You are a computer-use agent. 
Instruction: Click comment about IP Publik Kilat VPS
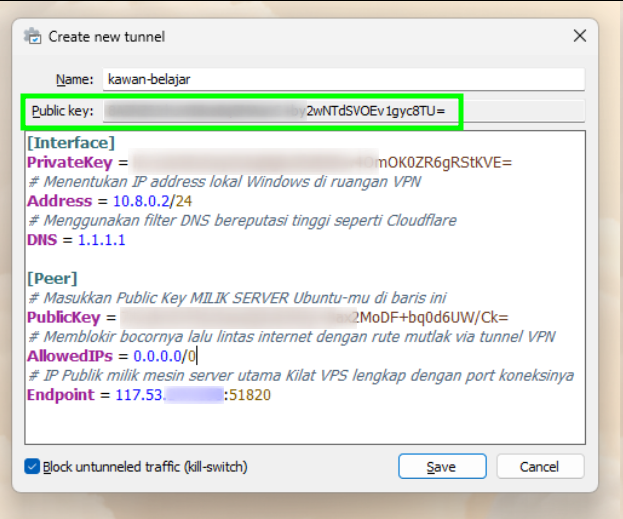tap(301, 376)
